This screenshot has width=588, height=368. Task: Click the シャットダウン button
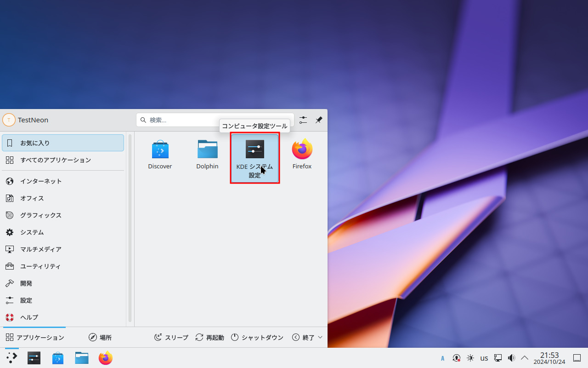point(257,337)
